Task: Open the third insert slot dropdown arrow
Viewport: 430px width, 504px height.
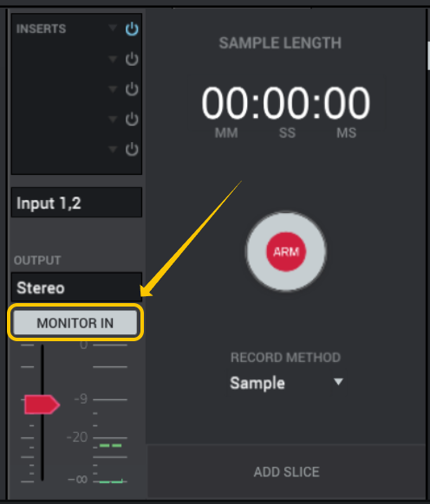Action: coord(113,88)
